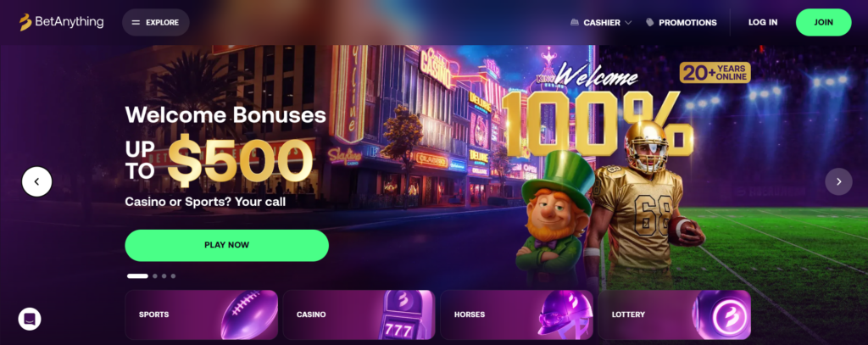The image size is (868, 345).
Task: Select the fourth carousel dot
Action: pos(173,275)
